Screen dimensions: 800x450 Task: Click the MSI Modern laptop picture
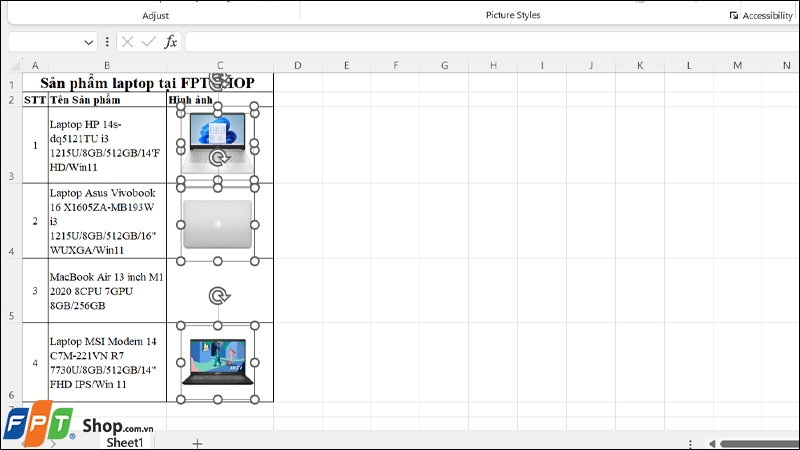click(x=217, y=362)
